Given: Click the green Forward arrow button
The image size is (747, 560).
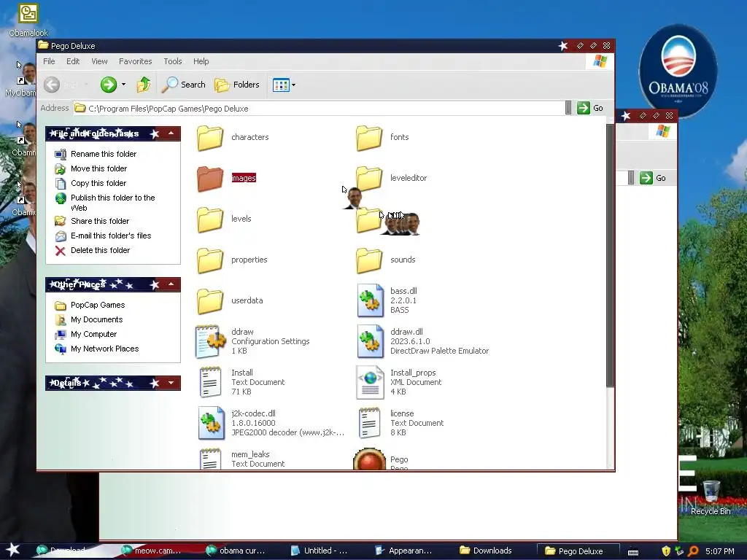Looking at the screenshot, I should coord(109,85).
